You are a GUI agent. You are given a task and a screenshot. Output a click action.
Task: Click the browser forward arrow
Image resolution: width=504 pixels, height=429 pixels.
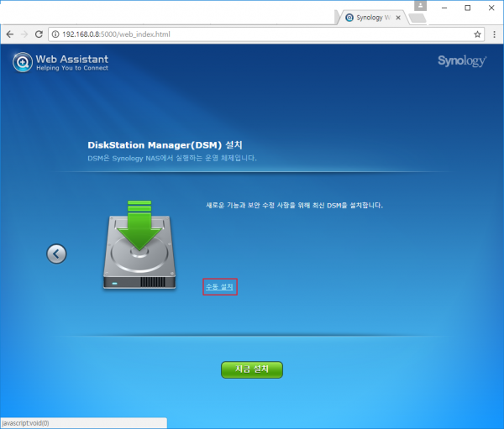pyautogui.click(x=26, y=34)
